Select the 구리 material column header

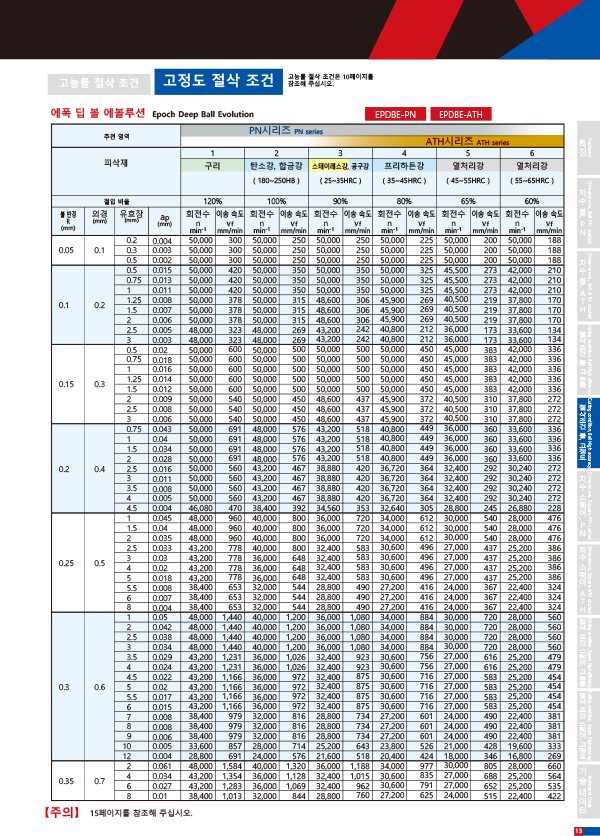point(212,166)
